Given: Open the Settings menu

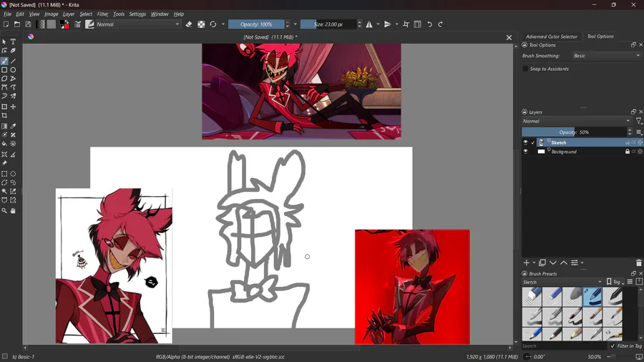Looking at the screenshot, I should [137, 14].
